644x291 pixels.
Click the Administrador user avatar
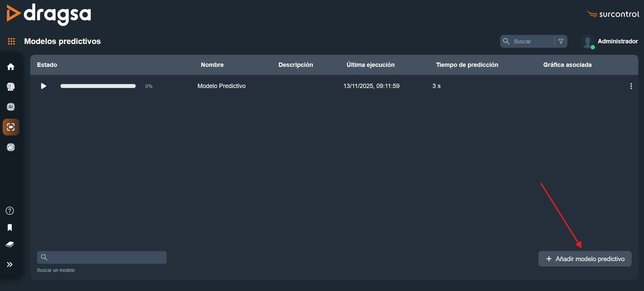coord(587,42)
